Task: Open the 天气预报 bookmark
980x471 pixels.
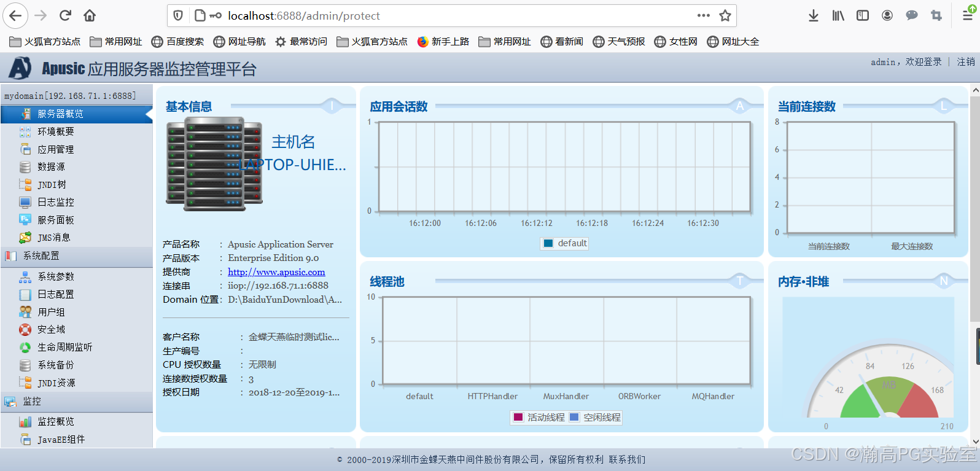Action: [x=619, y=42]
